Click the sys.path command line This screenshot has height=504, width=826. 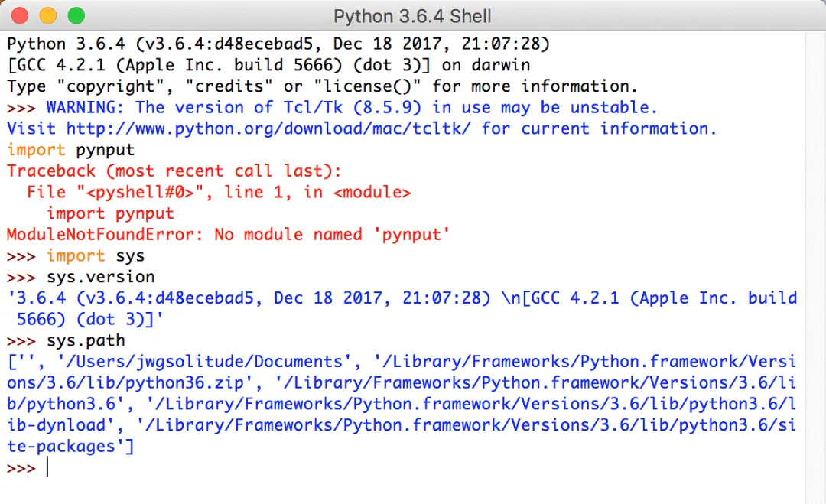[x=86, y=340]
